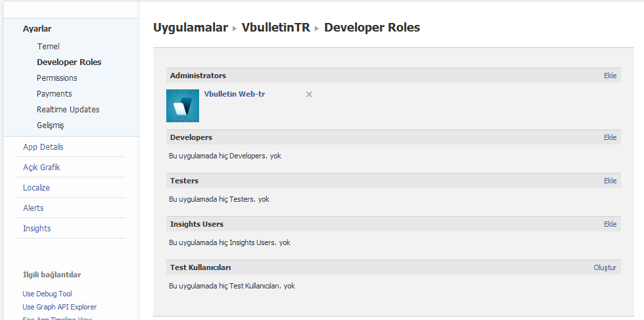The image size is (644, 320).
Task: Open the Gelişmiş settings page
Action: click(50, 126)
